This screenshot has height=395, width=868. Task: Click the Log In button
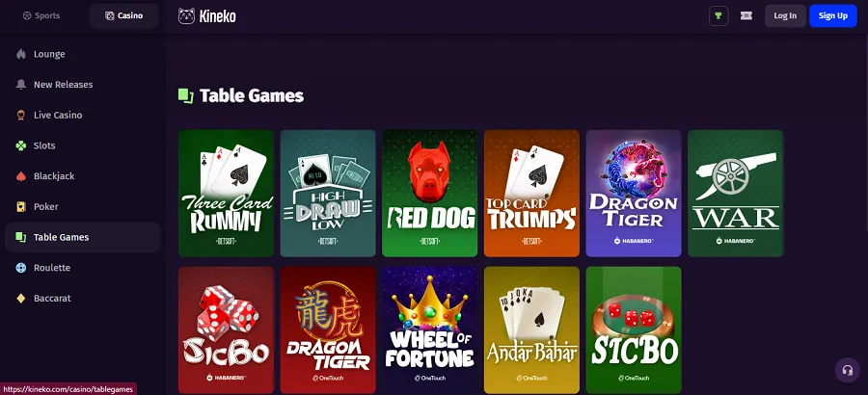[785, 15]
